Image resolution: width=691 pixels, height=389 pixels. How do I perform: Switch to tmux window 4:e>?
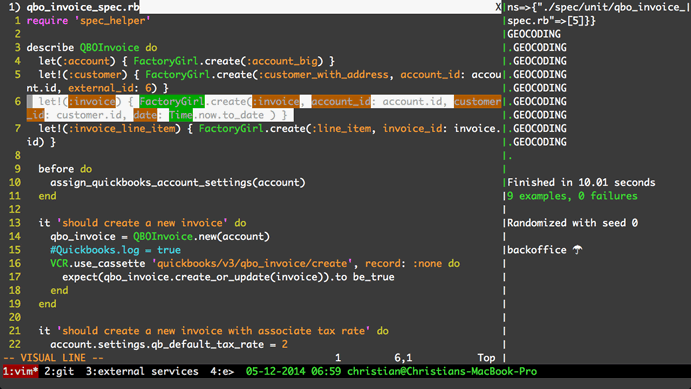[222, 371]
